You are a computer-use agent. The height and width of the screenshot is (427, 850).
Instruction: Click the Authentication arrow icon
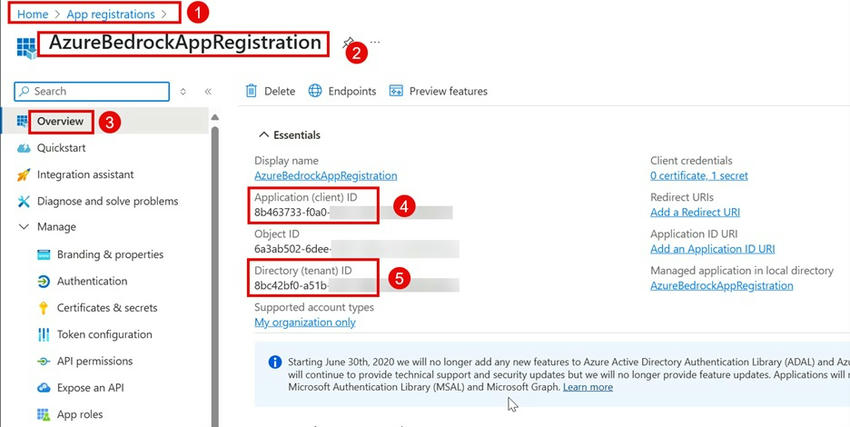pyautogui.click(x=43, y=281)
